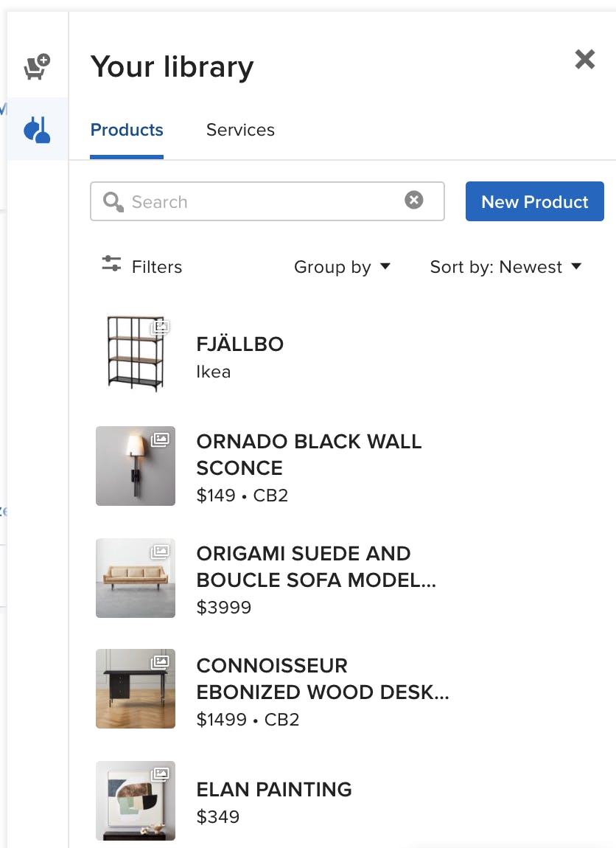The height and width of the screenshot is (848, 616).
Task: Clear the search using the X icon
Action: tap(414, 199)
